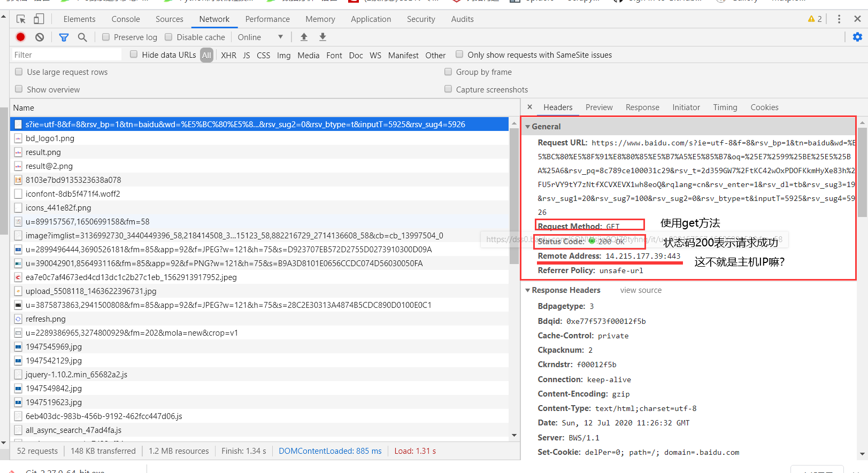
Task: Open the network search magnifier icon
Action: (82, 37)
